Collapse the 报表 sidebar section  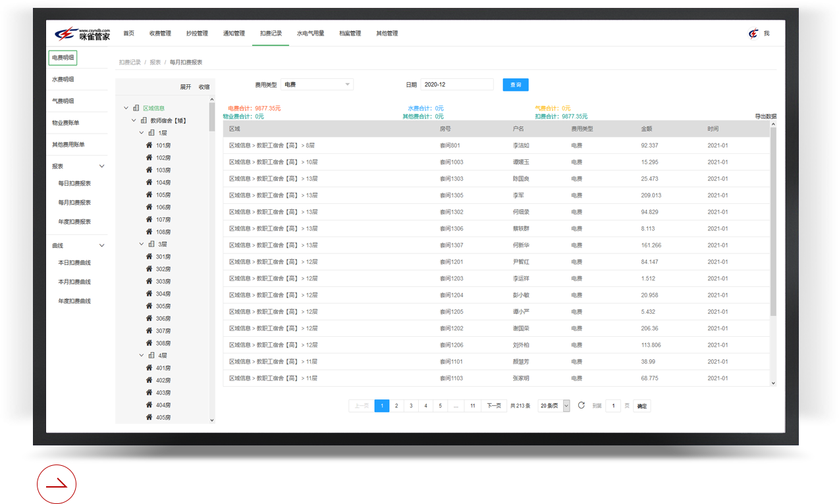click(x=101, y=166)
